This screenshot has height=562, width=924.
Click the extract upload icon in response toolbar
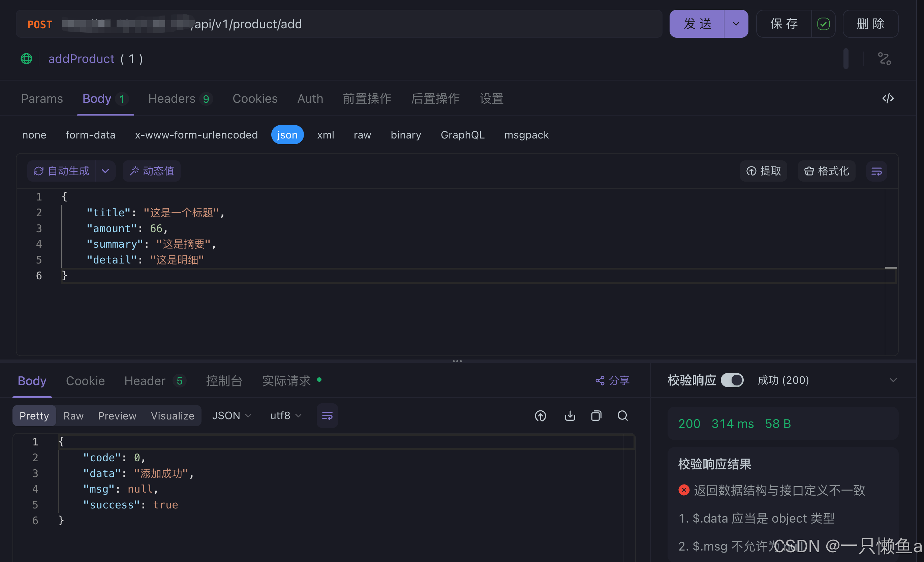541,415
